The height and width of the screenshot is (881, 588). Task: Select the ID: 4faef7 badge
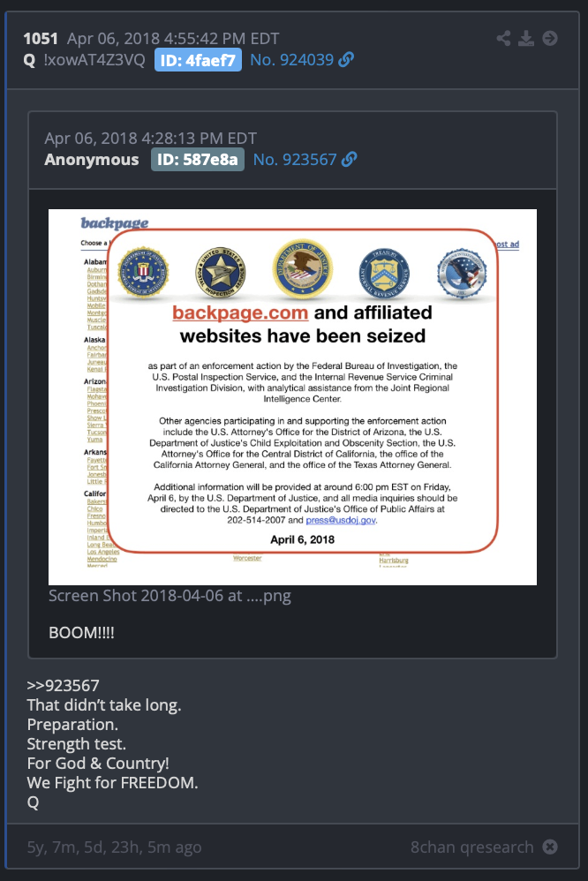198,60
